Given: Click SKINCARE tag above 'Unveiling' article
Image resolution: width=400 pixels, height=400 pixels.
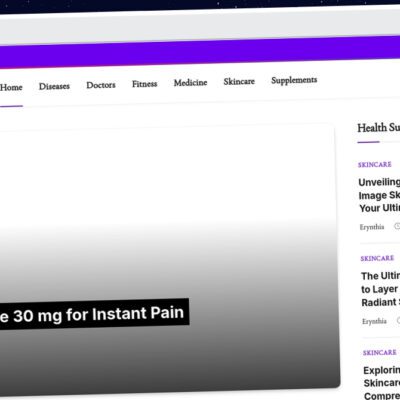Looking at the screenshot, I should 375,164.
